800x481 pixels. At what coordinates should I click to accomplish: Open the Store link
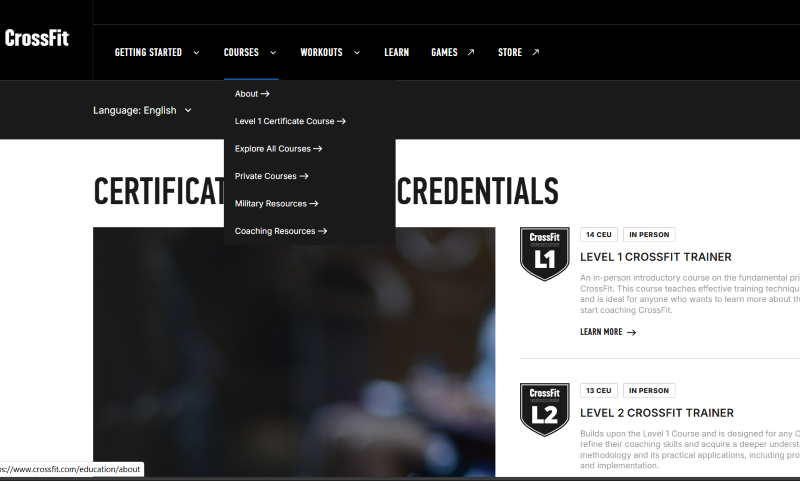click(x=510, y=53)
